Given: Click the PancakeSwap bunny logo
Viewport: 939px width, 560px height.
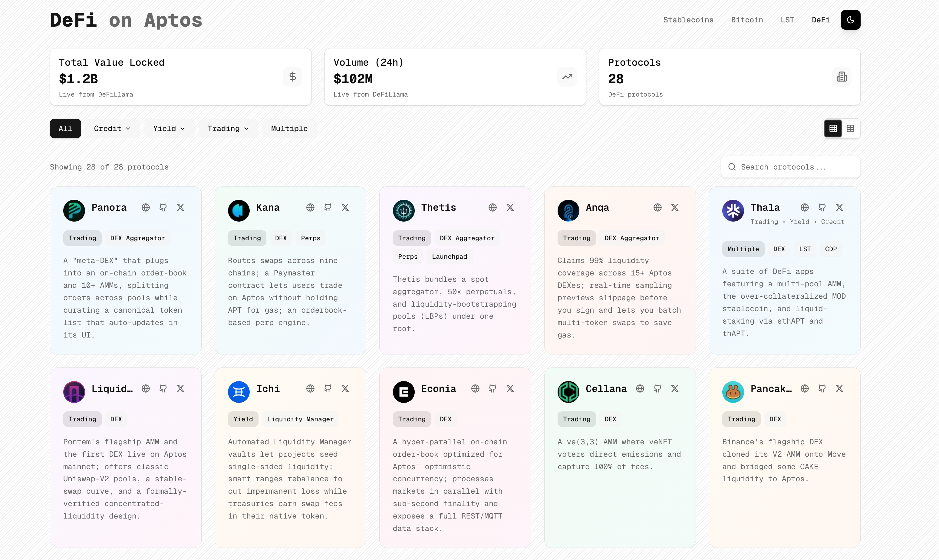Looking at the screenshot, I should [x=733, y=392].
